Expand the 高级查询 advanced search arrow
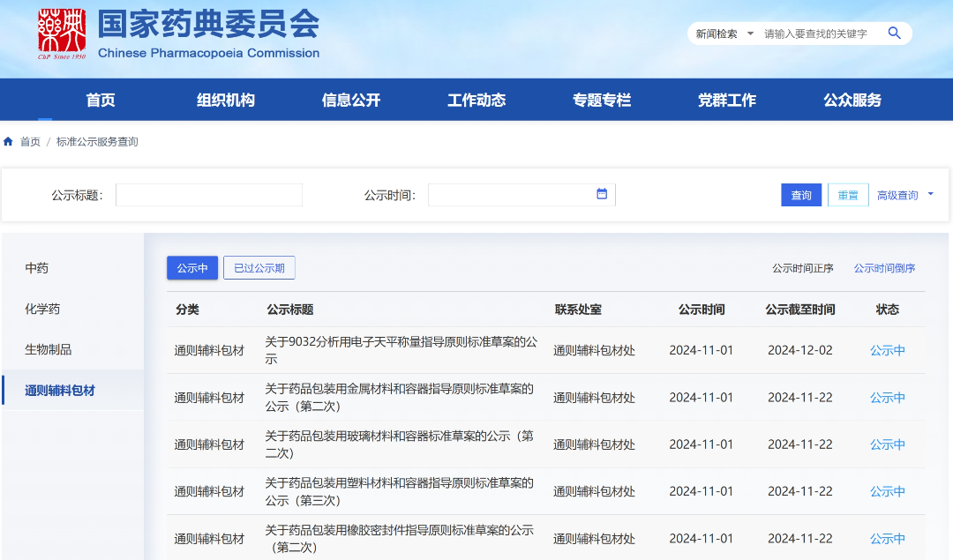 (931, 194)
